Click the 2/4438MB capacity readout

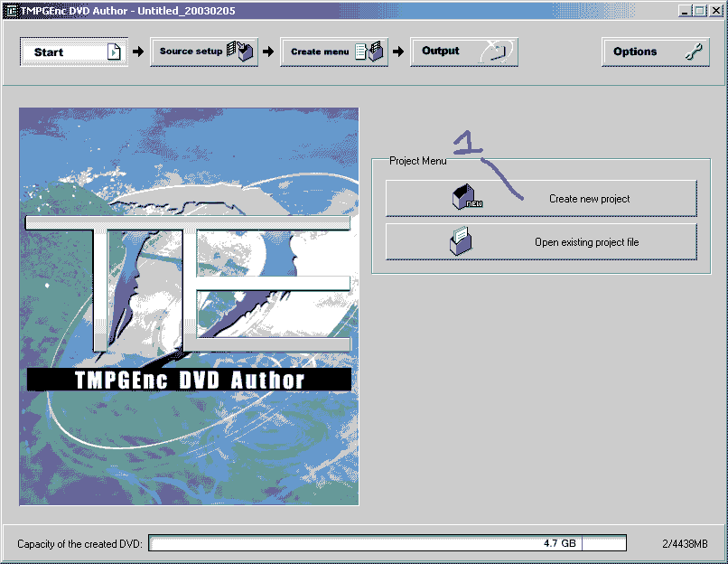pos(685,543)
